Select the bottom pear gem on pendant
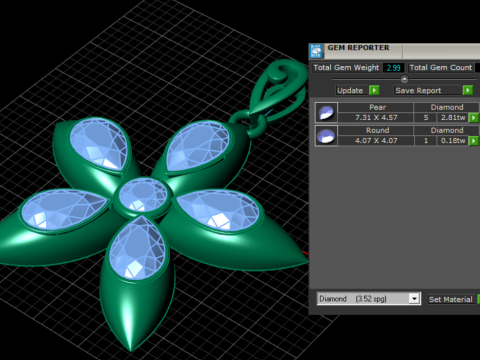This screenshot has width=480, height=360. pyautogui.click(x=137, y=248)
